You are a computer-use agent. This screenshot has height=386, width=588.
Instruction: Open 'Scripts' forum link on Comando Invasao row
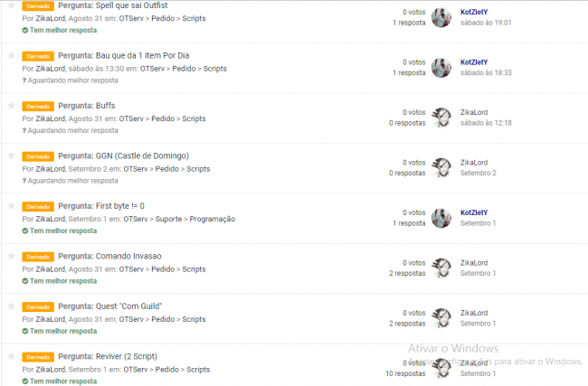[194, 269]
